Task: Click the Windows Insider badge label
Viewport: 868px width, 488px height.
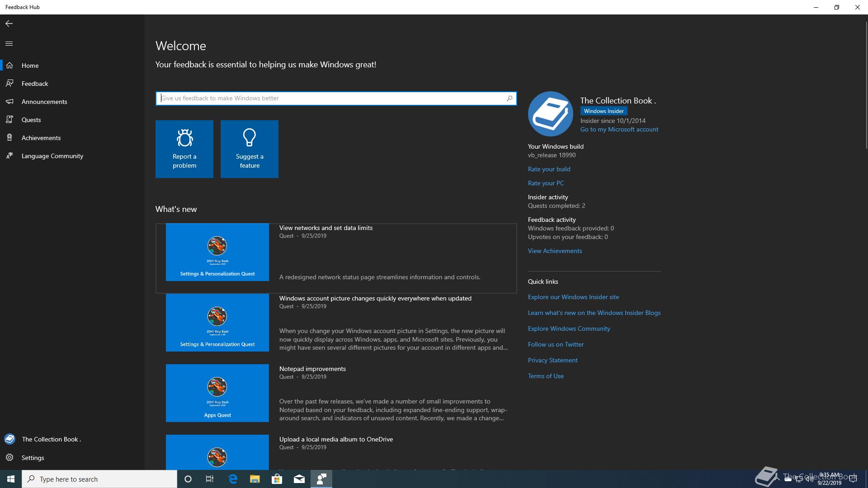Action: tap(604, 111)
